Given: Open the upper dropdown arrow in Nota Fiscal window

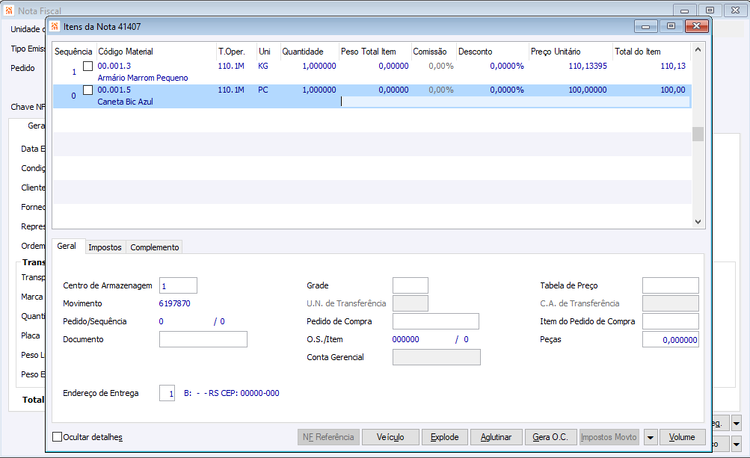Looking at the screenshot, I should (737, 424).
